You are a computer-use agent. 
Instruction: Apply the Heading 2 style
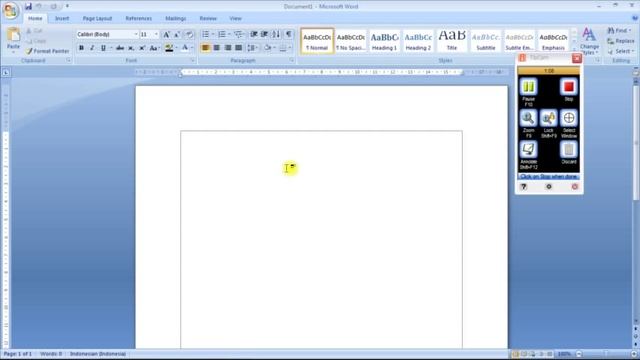tap(418, 41)
